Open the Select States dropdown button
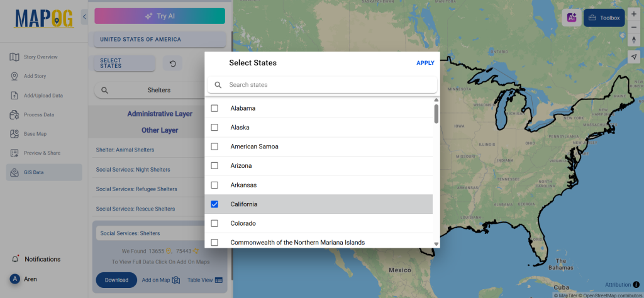This screenshot has width=644, height=298. pyautogui.click(x=124, y=63)
